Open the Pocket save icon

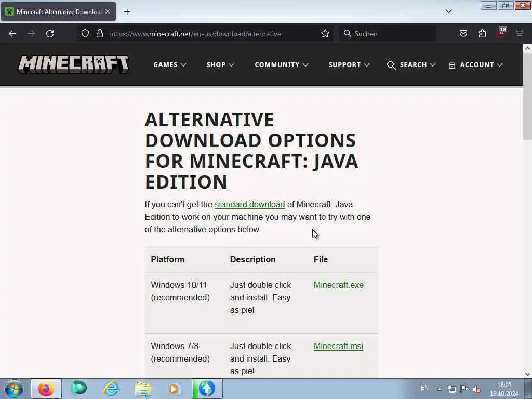tap(463, 33)
